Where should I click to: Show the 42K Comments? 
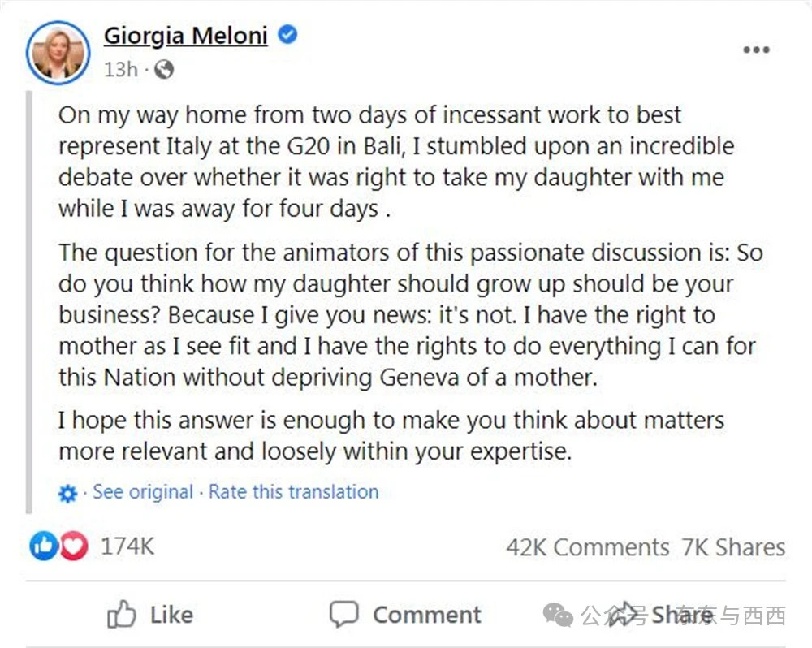[x=588, y=547]
